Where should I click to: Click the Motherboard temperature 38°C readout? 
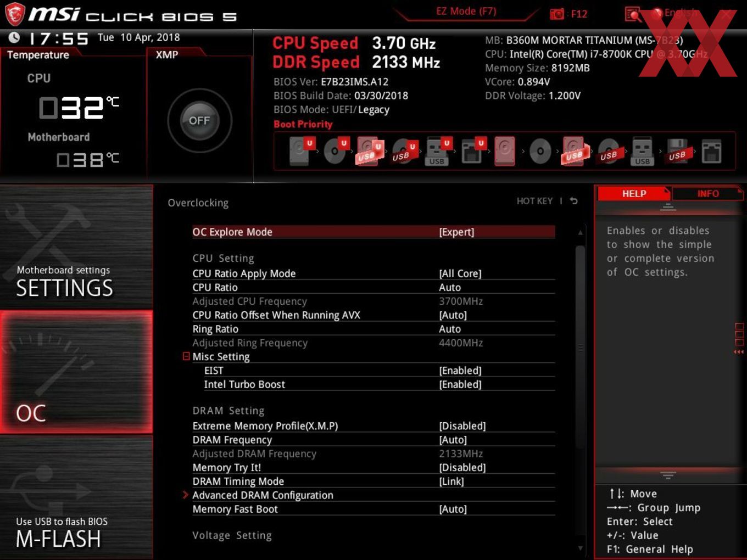coord(88,159)
